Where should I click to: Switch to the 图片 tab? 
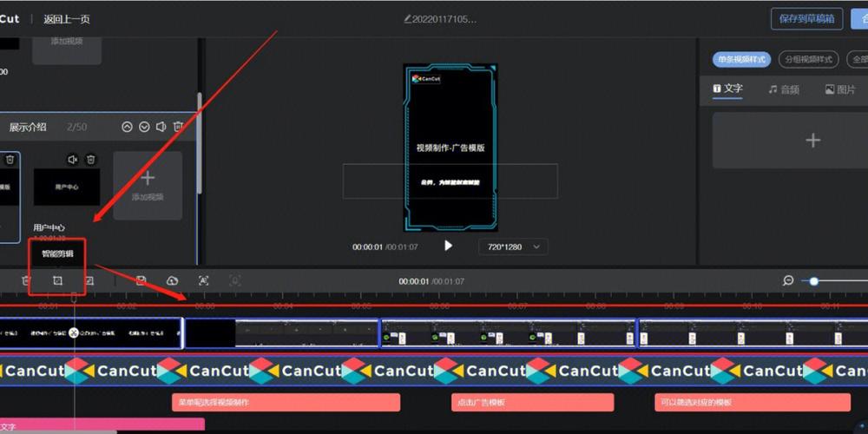(840, 89)
